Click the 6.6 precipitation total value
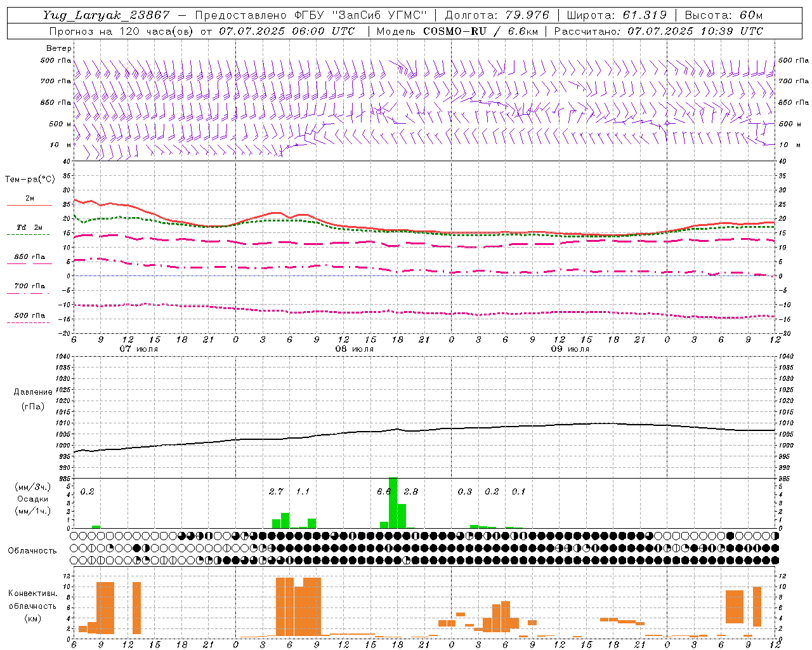Screen dimensions: 812x650 pos(383,491)
